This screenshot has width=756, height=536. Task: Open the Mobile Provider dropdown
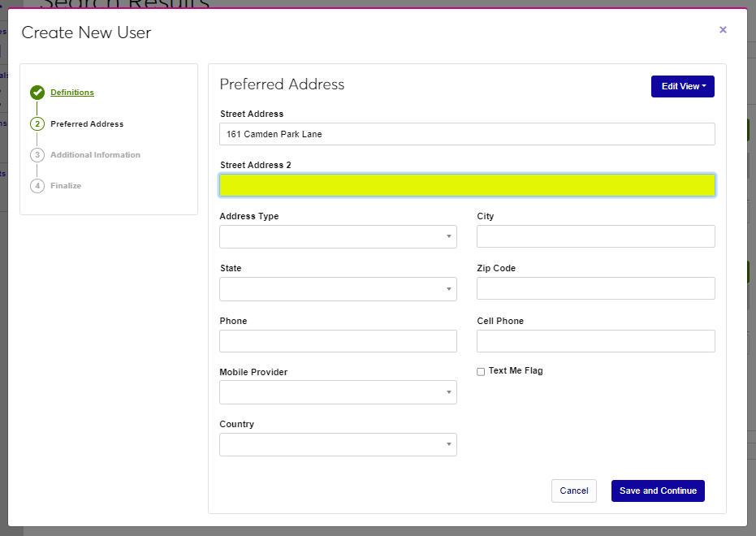tap(338, 392)
